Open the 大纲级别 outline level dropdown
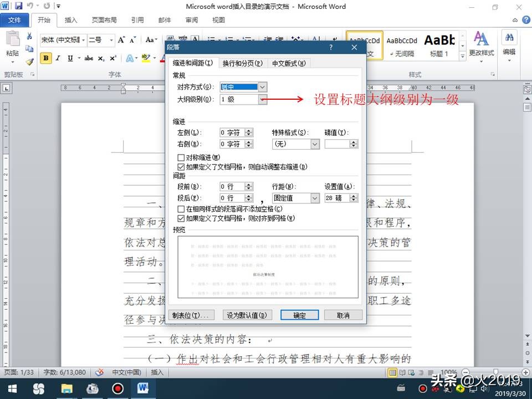The height and width of the screenshot is (399, 532). click(262, 99)
